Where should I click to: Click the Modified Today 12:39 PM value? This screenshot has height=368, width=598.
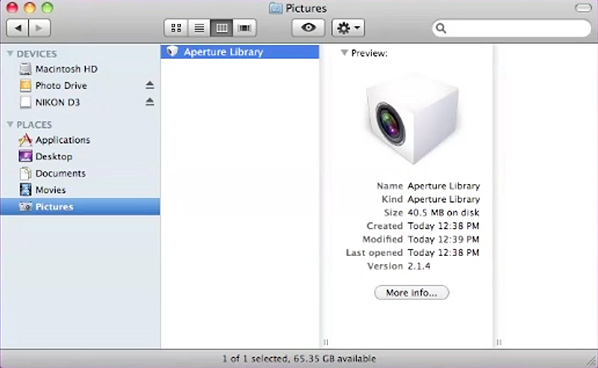pos(443,239)
